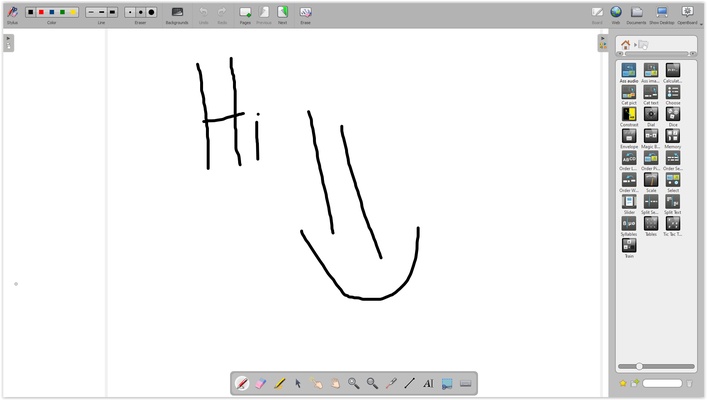Select the smallest eraser size
The height and width of the screenshot is (400, 707).
coord(130,12)
